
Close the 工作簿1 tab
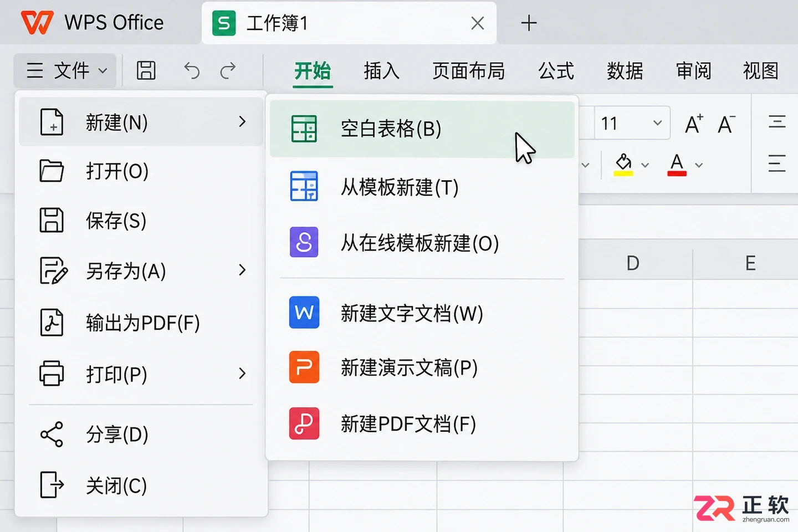pos(477,23)
